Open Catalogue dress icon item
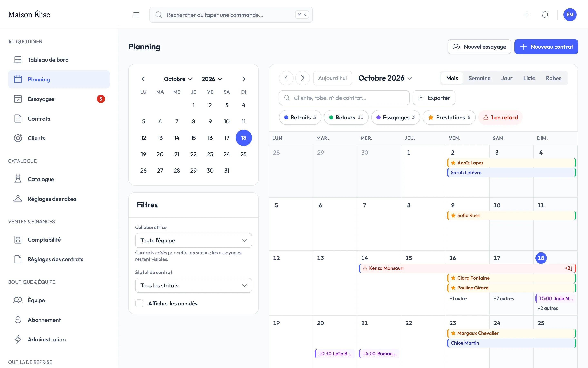588x368 pixels. pyautogui.click(x=59, y=179)
